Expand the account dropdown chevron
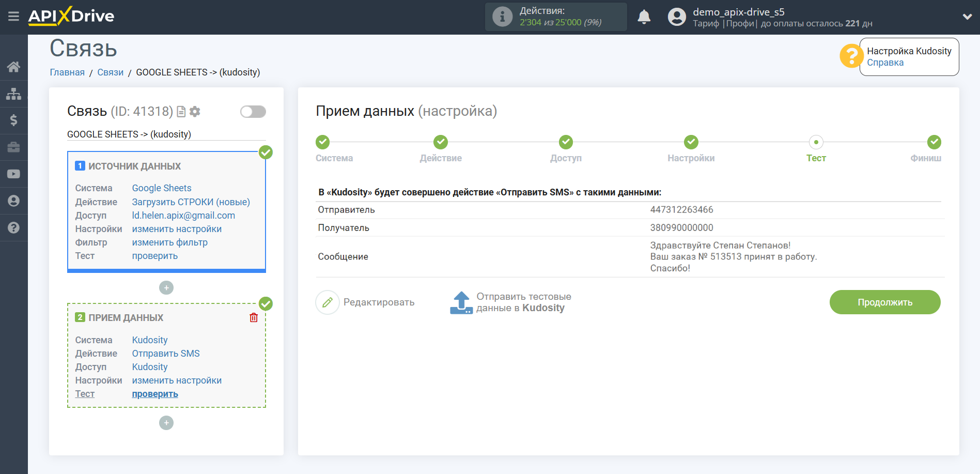The height and width of the screenshot is (474, 980). (967, 17)
